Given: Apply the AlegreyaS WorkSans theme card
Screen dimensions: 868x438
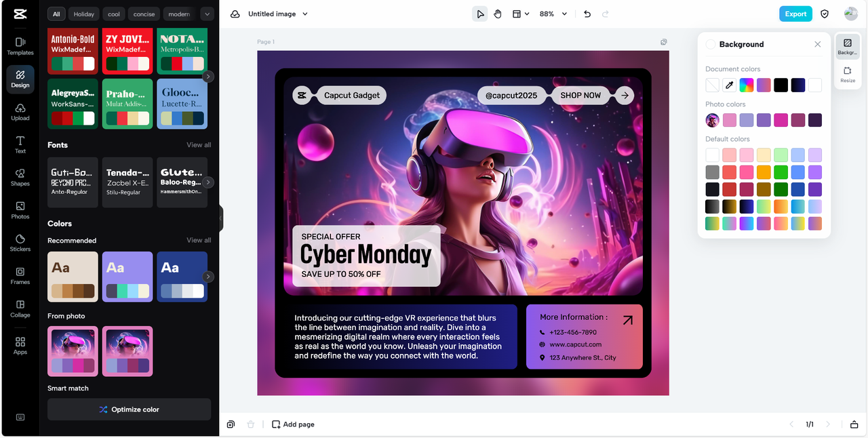Looking at the screenshot, I should tap(73, 104).
